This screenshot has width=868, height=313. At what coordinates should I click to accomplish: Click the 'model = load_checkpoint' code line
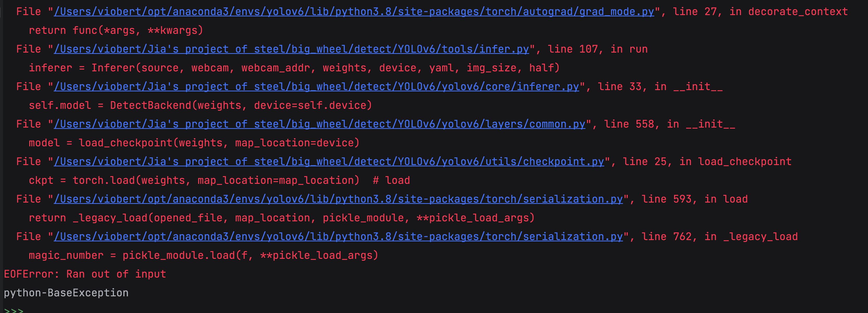[x=194, y=143]
